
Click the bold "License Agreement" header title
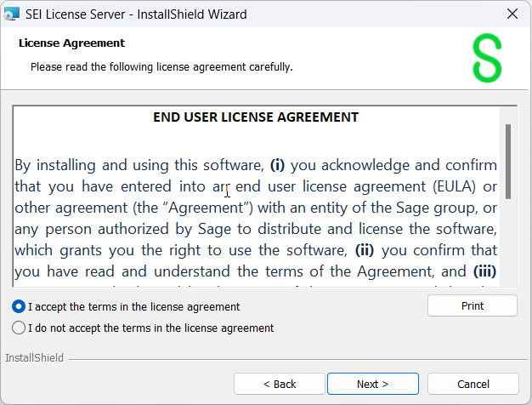[71, 43]
